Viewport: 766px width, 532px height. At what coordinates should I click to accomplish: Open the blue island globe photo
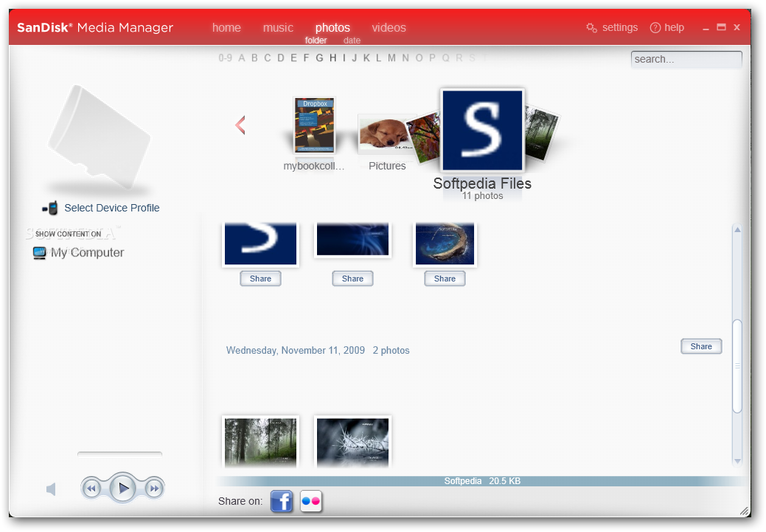[x=445, y=244]
